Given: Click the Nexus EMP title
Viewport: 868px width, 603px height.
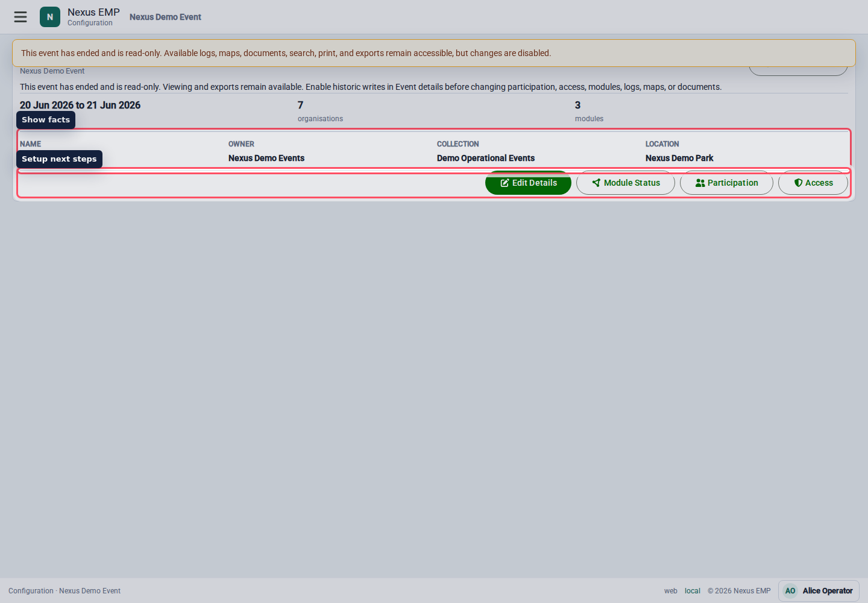Looking at the screenshot, I should [93, 12].
